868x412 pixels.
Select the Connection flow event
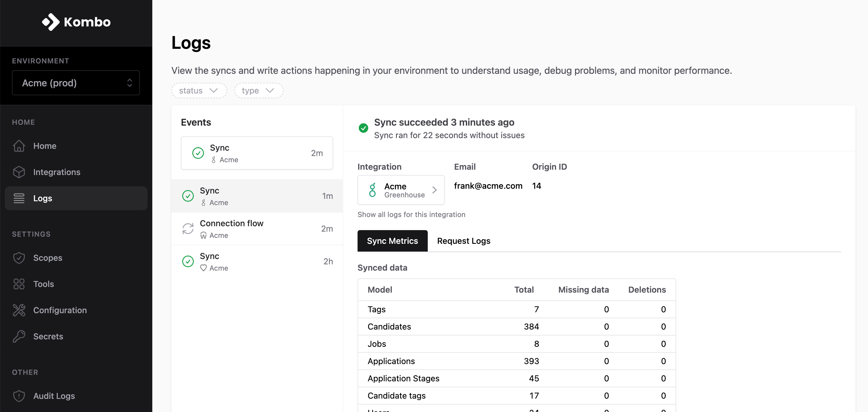pos(257,229)
